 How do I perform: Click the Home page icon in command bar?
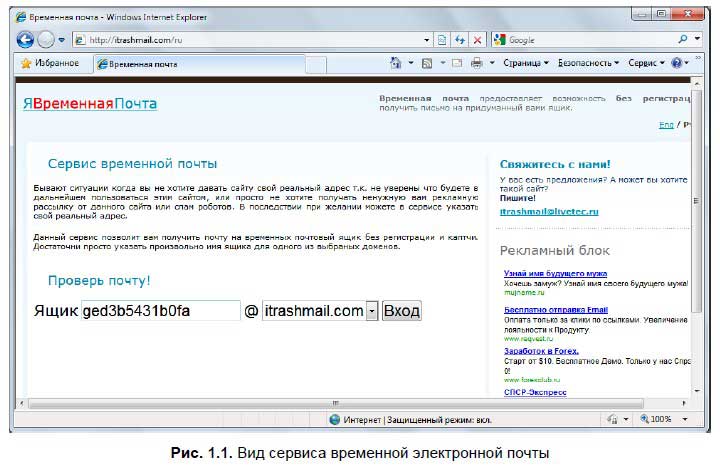[396, 63]
